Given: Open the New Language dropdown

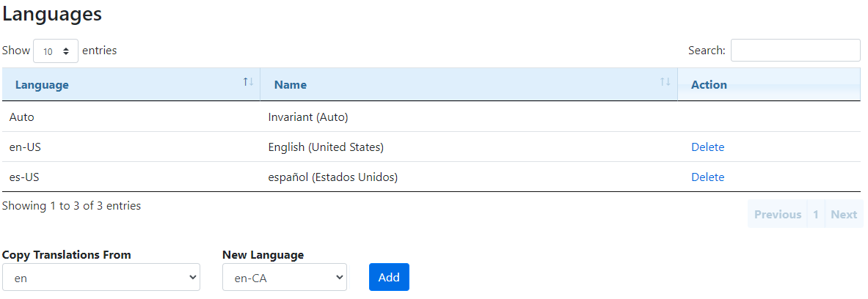Looking at the screenshot, I should (x=285, y=278).
